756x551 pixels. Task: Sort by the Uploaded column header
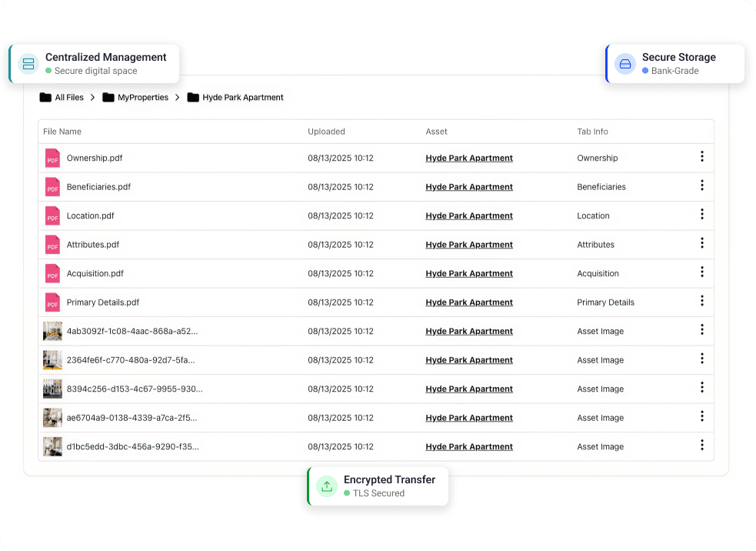pos(326,132)
